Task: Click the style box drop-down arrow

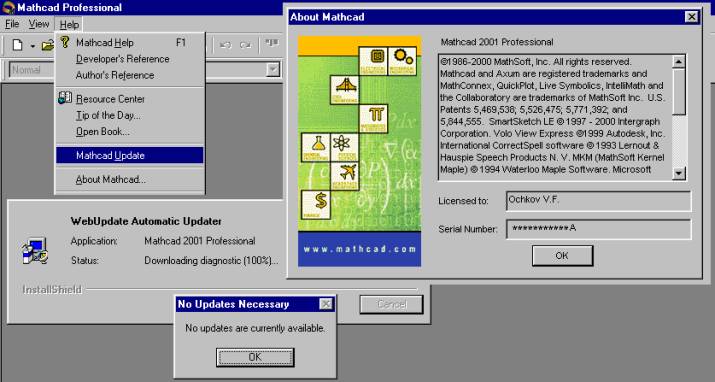Action: tap(273, 69)
